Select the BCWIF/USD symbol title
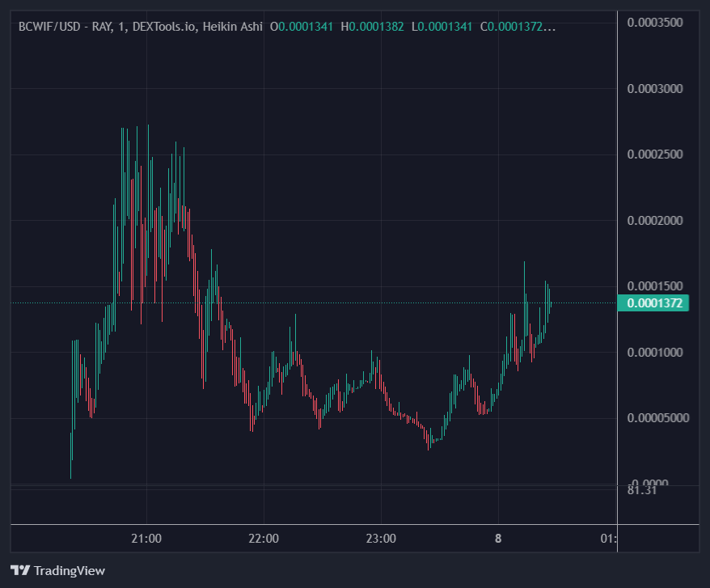 pos(49,27)
